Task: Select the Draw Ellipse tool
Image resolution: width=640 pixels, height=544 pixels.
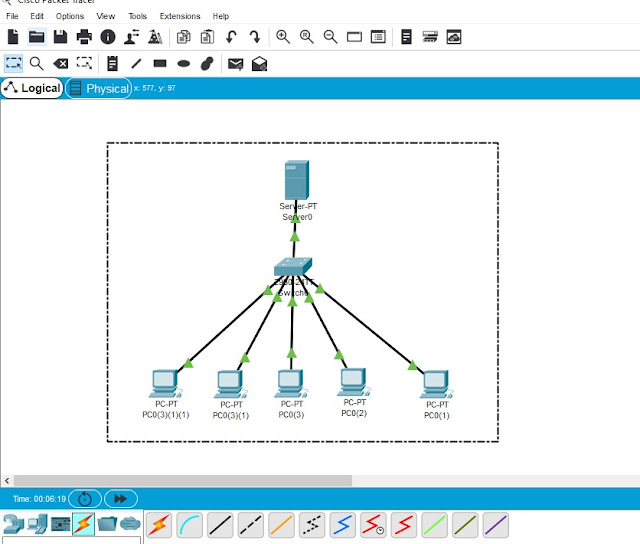Action: [184, 64]
